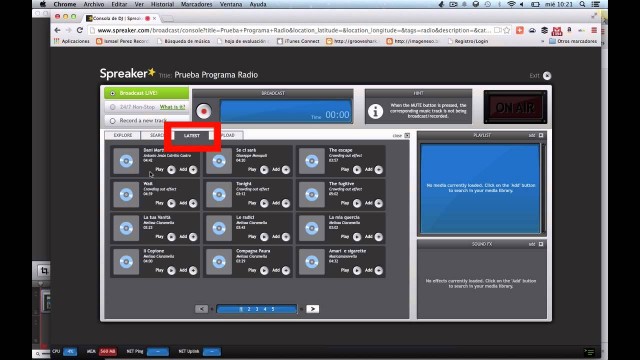Open the Historial menu in menu bar
Screen dimensions: 640x360
162,4
